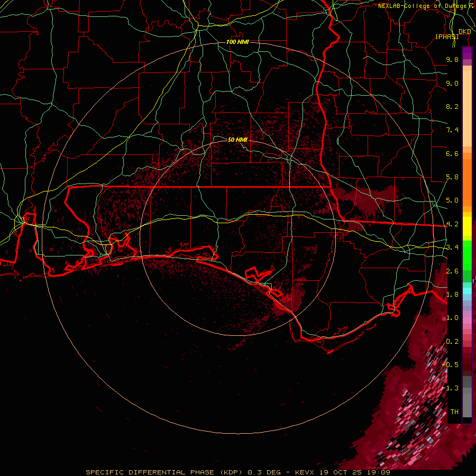This screenshot has width=476, height=476.
Task: Pick the purple swatch atop the color bar
Action: point(467,53)
